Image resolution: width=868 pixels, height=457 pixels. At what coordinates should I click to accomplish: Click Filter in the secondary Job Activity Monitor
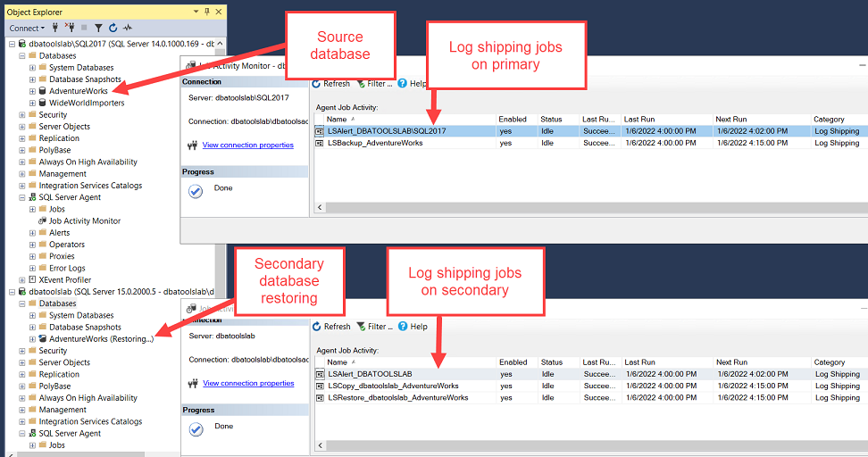(375, 327)
